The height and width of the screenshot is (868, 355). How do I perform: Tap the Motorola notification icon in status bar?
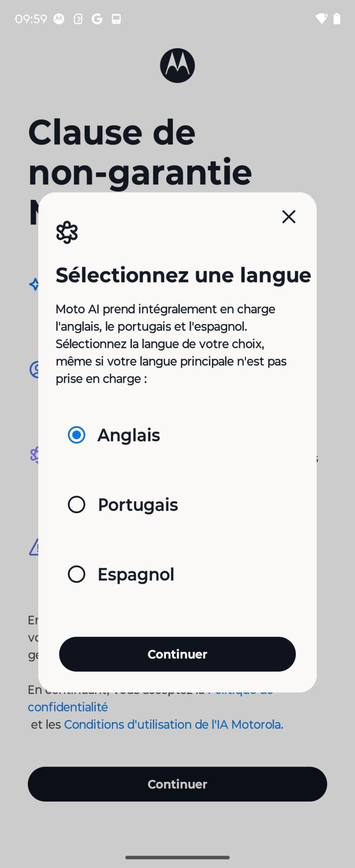coord(59,19)
